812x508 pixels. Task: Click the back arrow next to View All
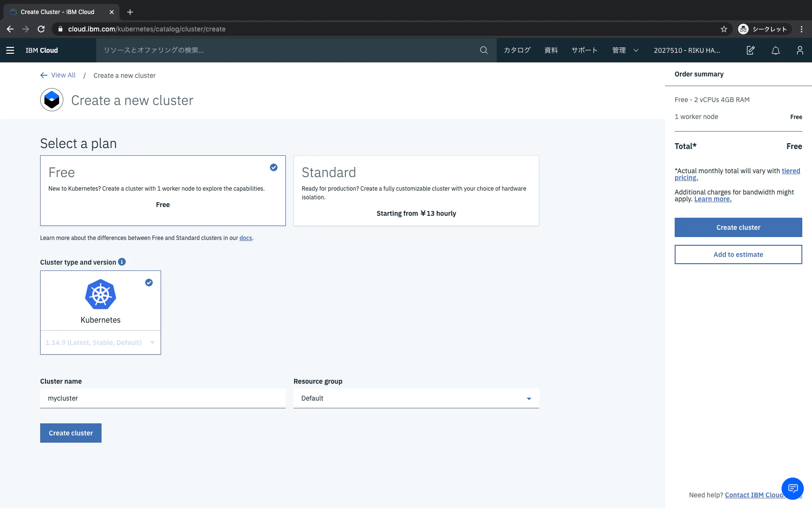[44, 75]
